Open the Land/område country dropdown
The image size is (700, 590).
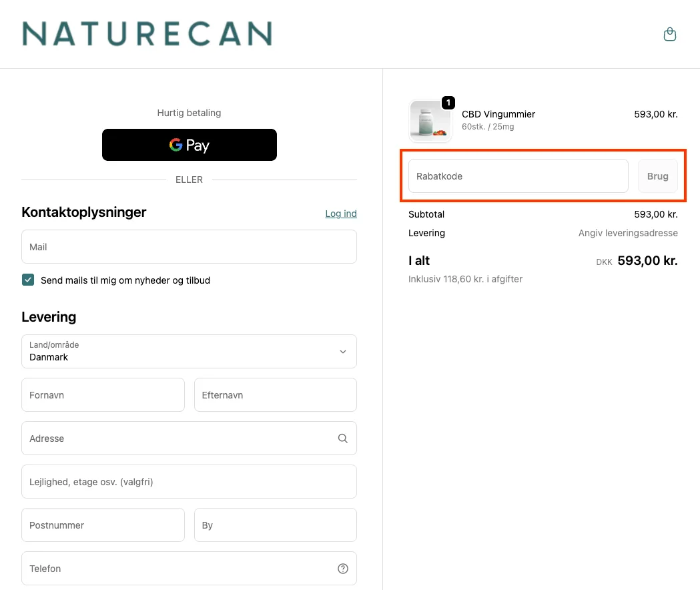(x=189, y=352)
